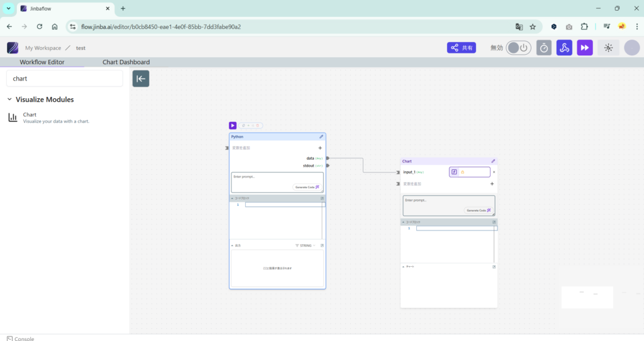Click the share button

[x=462, y=48]
